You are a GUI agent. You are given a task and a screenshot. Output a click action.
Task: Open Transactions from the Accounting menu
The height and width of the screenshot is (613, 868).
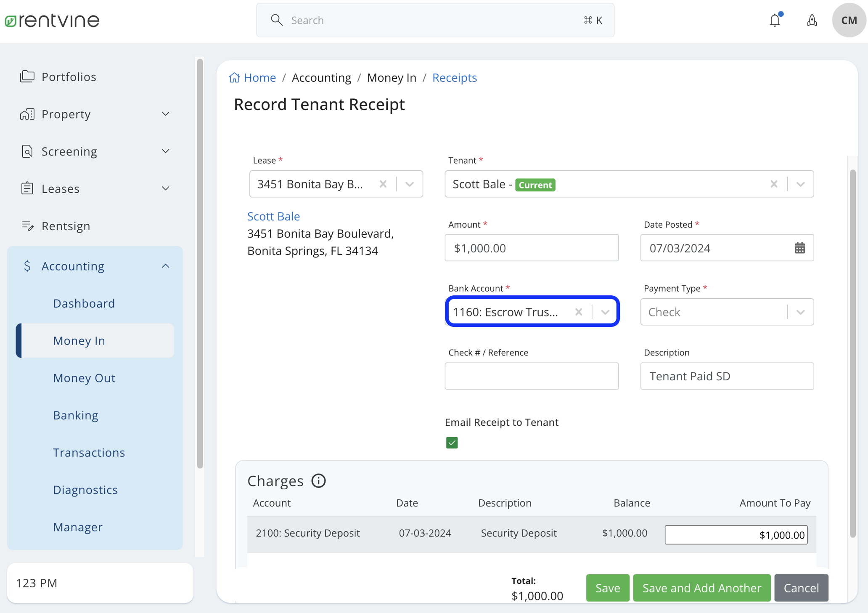click(x=89, y=452)
